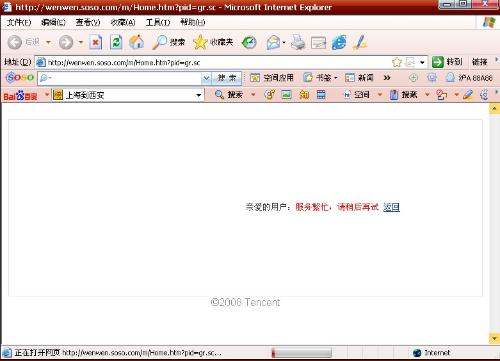
Task: Open the Search (搜索) magnifier in IE toolbar
Action: 168,42
